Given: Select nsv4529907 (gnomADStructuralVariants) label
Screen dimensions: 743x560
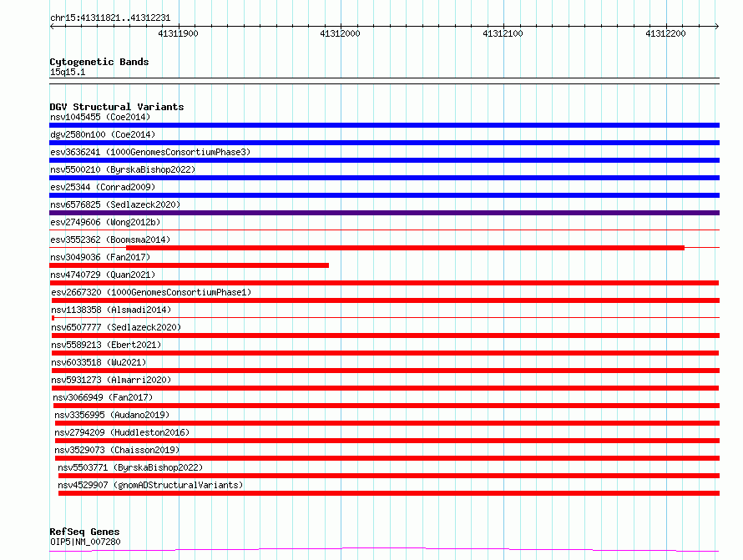Looking at the screenshot, I should pos(150,485).
